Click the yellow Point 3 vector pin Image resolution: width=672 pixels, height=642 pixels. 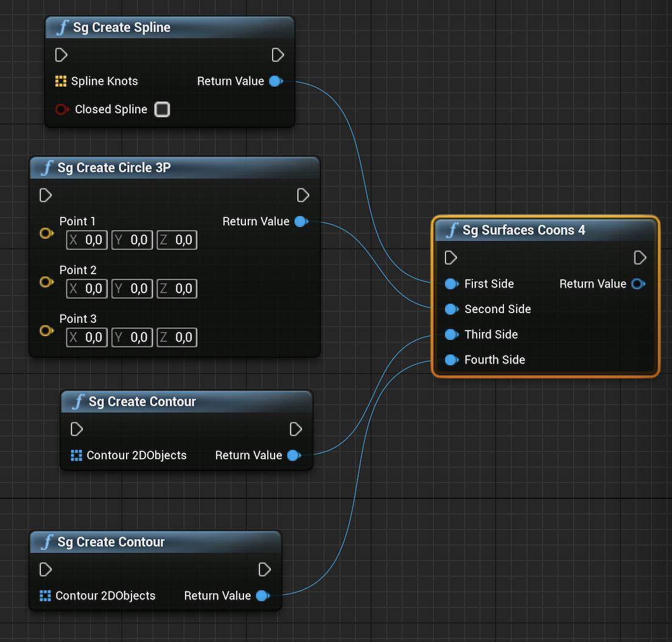(46, 331)
